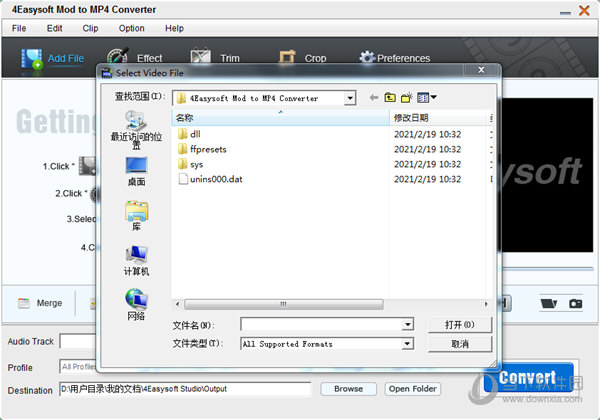Click the scrollbar left arrow in file list
600x420 pixels.
(x=177, y=304)
